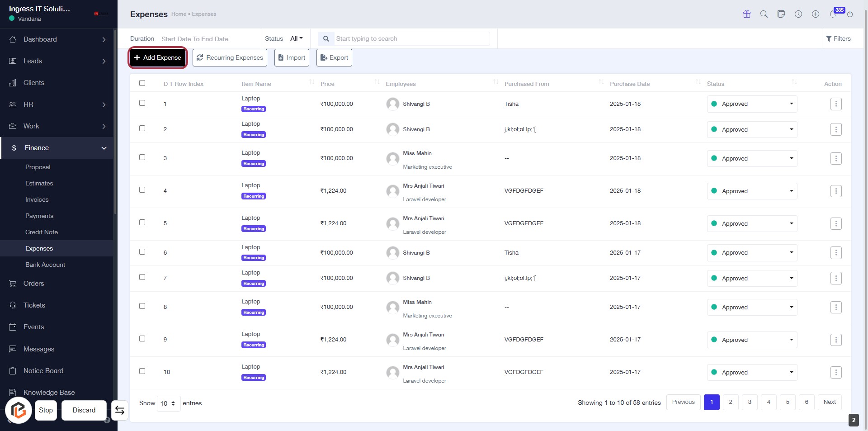Open row 2 Approved status dropdown
Image resolution: width=868 pixels, height=431 pixels.
[751, 130]
